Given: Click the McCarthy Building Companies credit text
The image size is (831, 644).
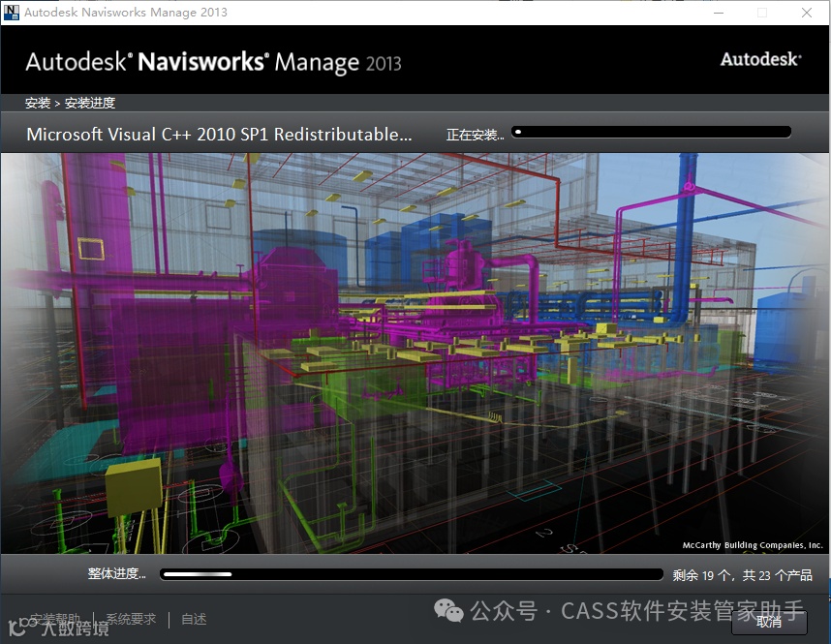Looking at the screenshot, I should point(752,545).
